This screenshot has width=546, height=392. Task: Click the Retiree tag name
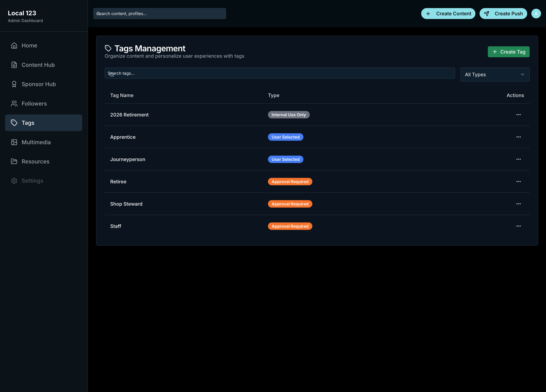click(118, 182)
